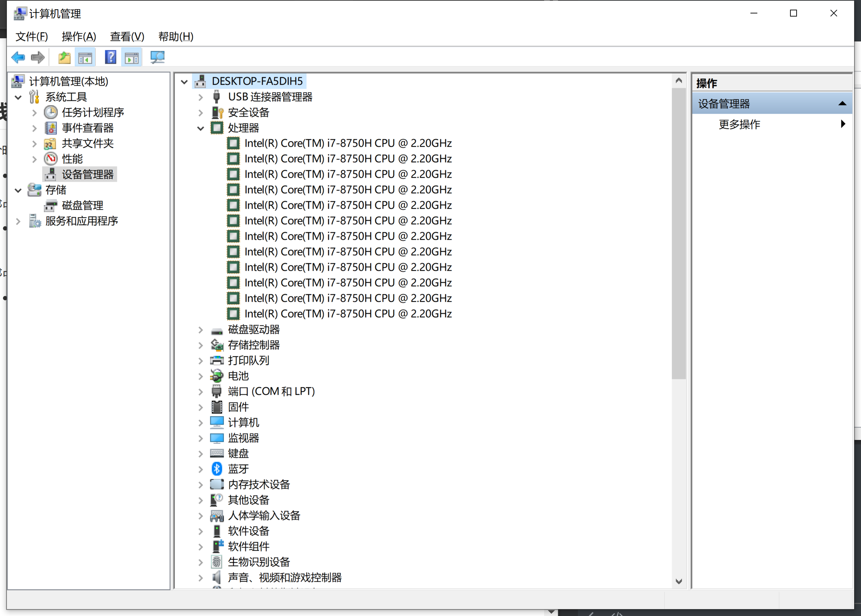This screenshot has height=616, width=861.
Task: Select 软件设备 category
Action: [x=249, y=531]
